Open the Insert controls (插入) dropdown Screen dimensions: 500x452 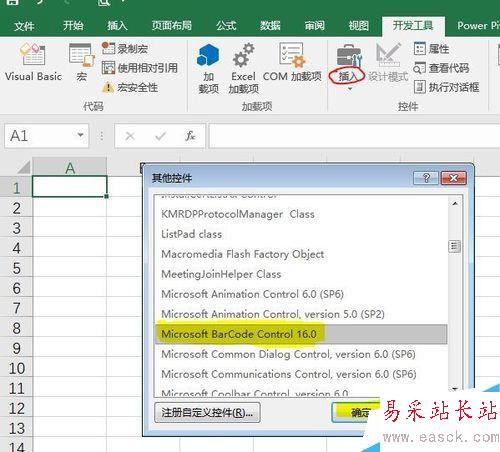point(348,67)
